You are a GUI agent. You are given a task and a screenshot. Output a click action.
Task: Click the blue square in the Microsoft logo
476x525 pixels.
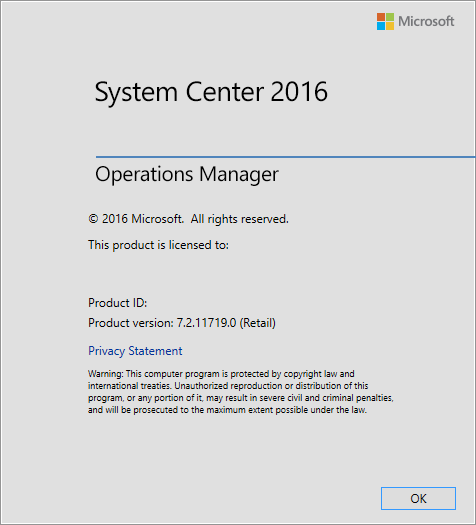381,26
